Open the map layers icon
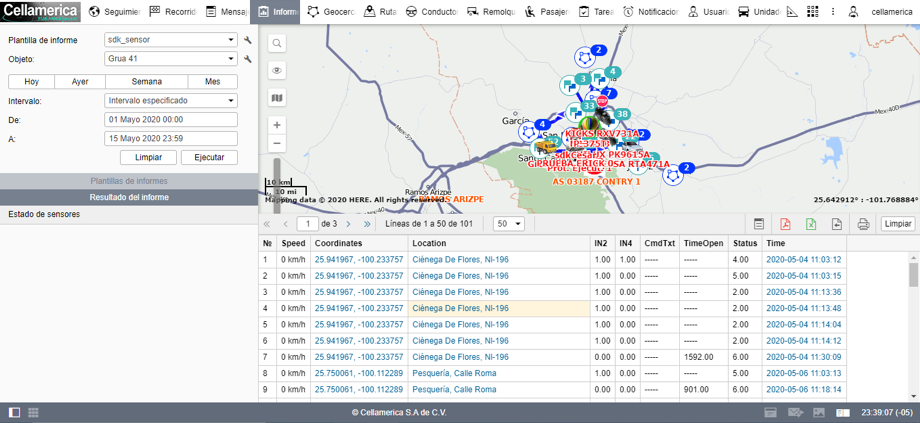 click(277, 98)
